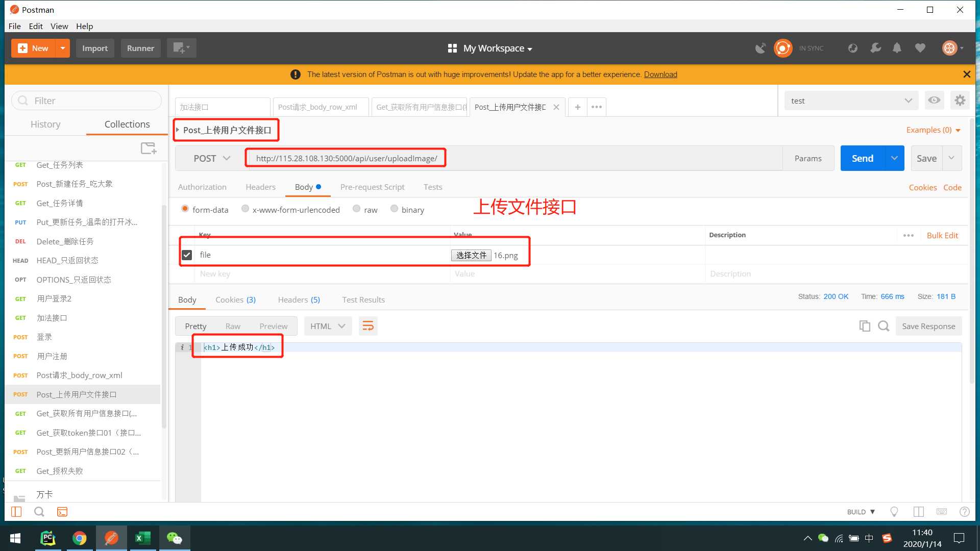Expand the Post_上传用户文件接口 request title arrow
The height and width of the screenshot is (551, 980).
pos(178,130)
